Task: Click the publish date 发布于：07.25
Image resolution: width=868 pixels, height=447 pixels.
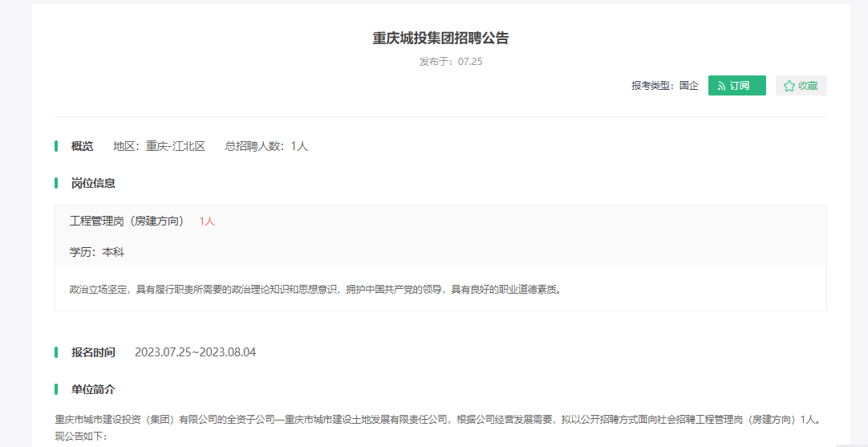Action: [x=451, y=62]
